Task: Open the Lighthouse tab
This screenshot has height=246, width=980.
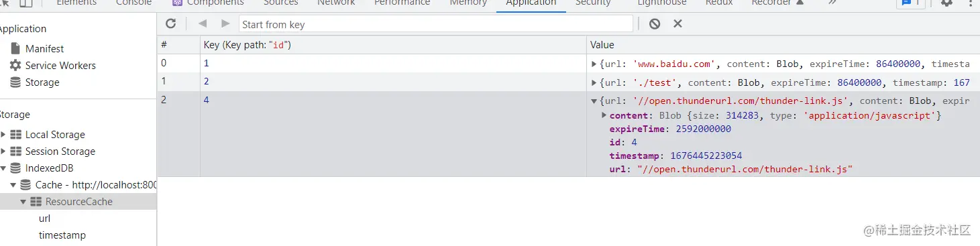Action: pyautogui.click(x=662, y=3)
